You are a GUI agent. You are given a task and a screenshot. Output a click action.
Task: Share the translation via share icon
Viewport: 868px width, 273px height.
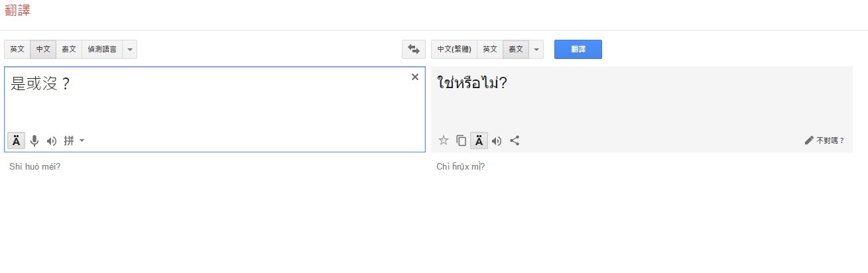click(515, 140)
